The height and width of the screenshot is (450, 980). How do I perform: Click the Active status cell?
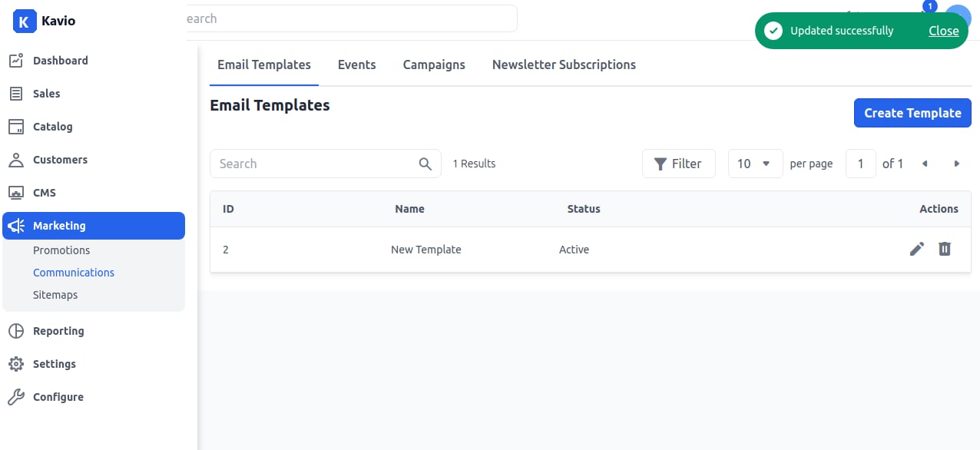click(x=574, y=250)
